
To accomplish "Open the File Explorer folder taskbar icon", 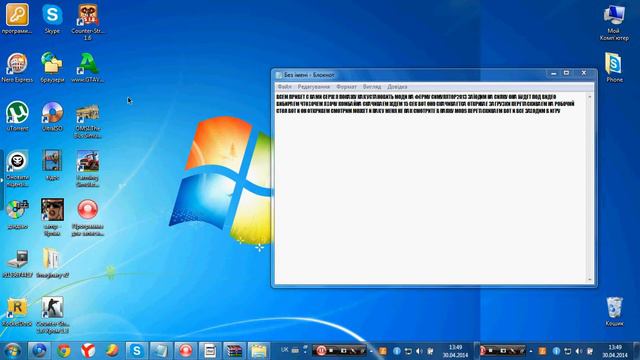I will 258,351.
